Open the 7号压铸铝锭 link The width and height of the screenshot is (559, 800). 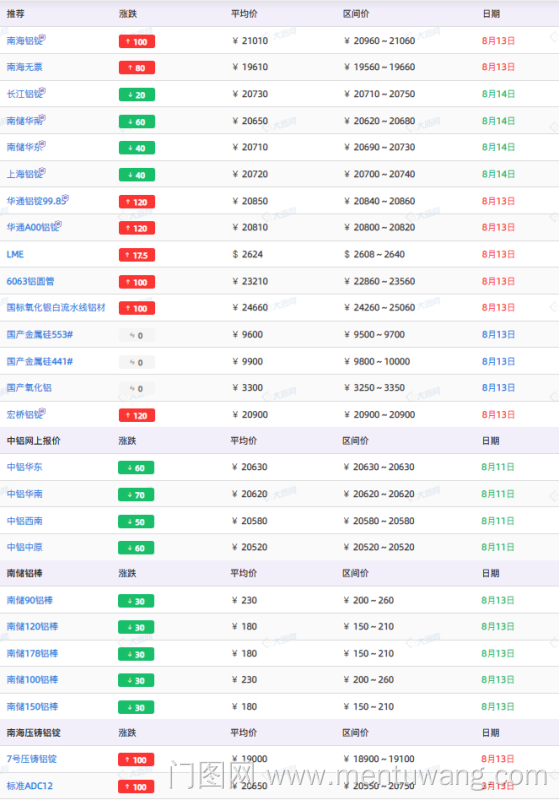point(32,759)
